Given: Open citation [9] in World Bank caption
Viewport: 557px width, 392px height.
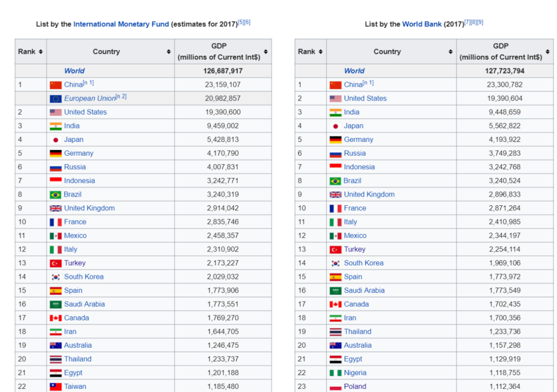Looking at the screenshot, I should 480,22.
